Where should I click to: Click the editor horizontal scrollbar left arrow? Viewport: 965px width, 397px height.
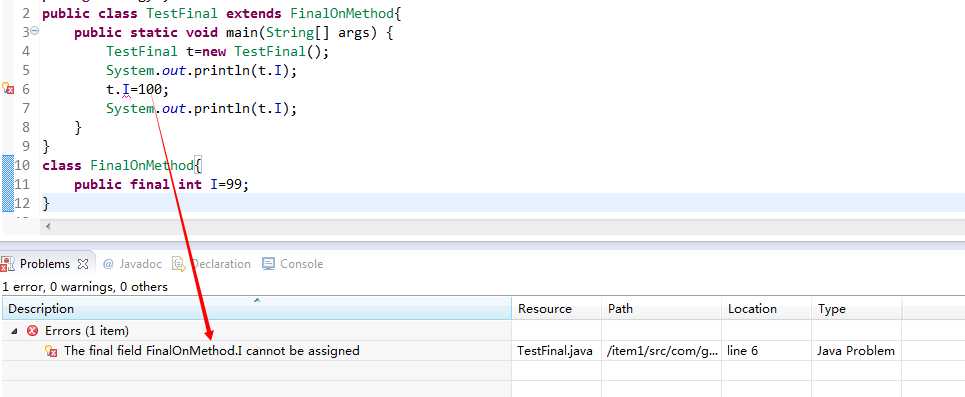(x=48, y=227)
